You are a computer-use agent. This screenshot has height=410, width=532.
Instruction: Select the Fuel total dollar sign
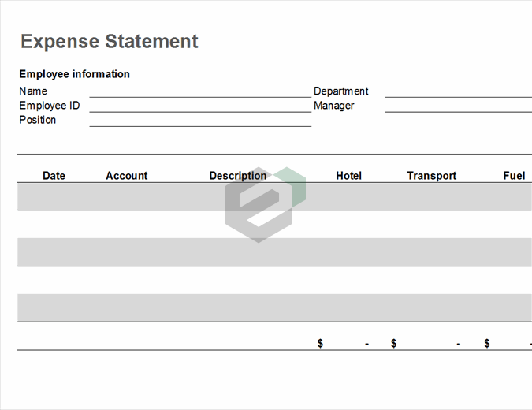click(487, 344)
